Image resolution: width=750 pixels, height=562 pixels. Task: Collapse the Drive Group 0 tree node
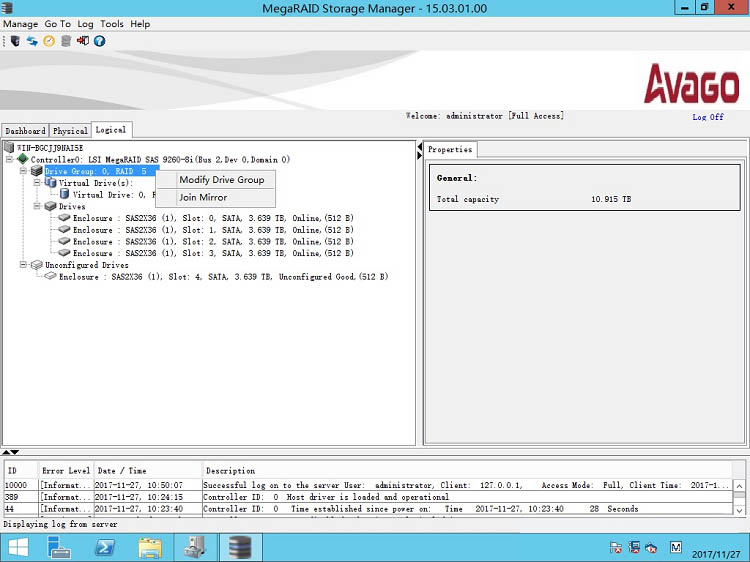tap(24, 171)
